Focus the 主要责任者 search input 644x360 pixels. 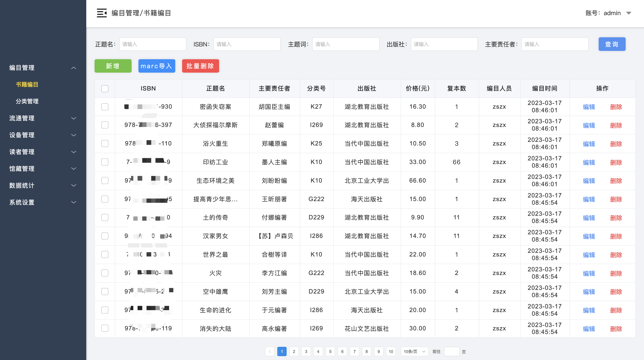(555, 44)
